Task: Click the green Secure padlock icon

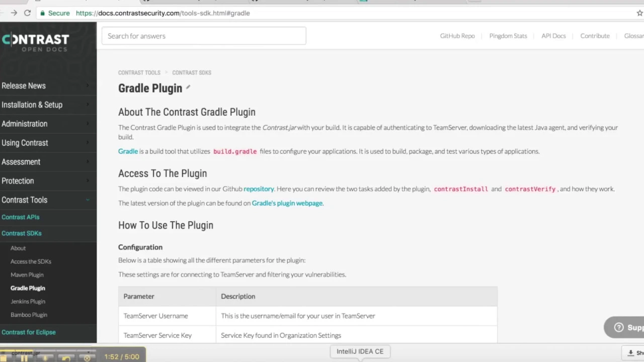Action: [42, 13]
